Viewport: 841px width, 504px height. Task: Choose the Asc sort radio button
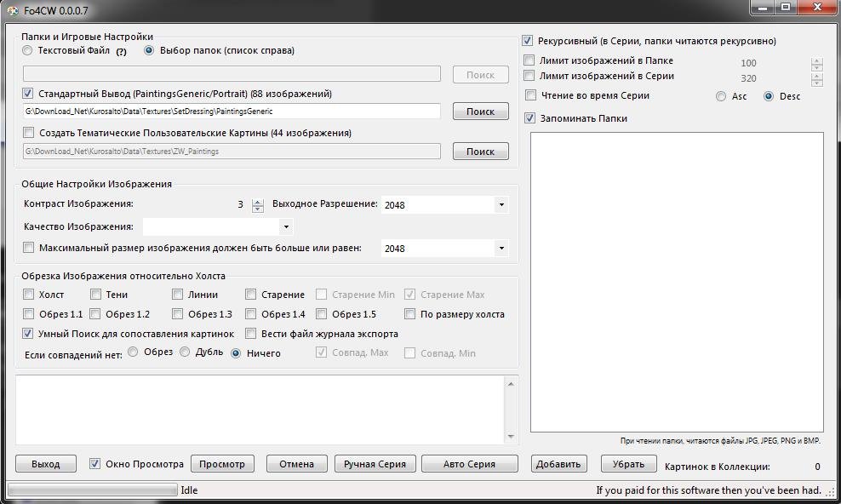point(721,96)
